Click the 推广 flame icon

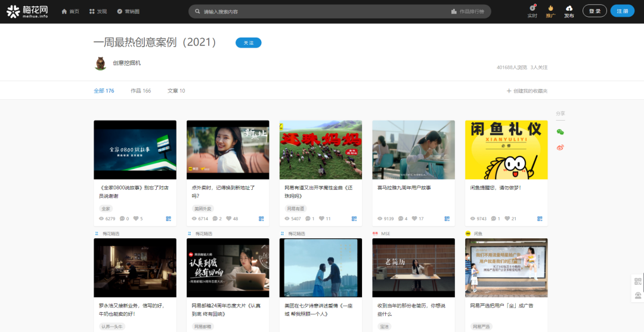click(x=550, y=8)
